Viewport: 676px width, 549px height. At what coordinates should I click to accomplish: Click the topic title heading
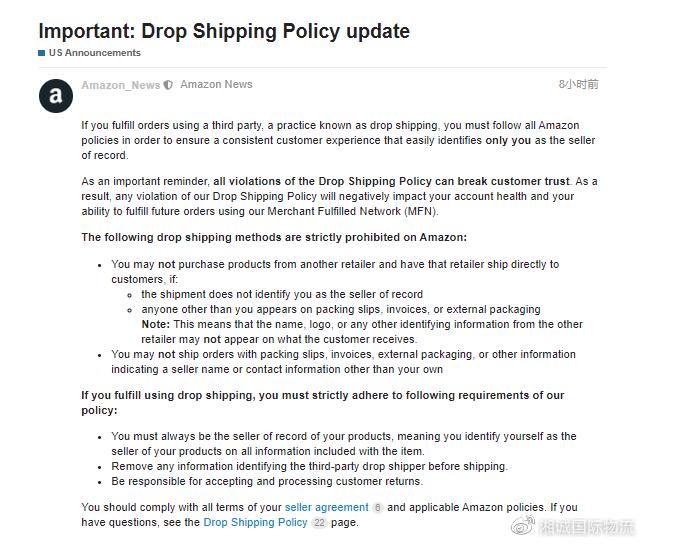coord(224,31)
